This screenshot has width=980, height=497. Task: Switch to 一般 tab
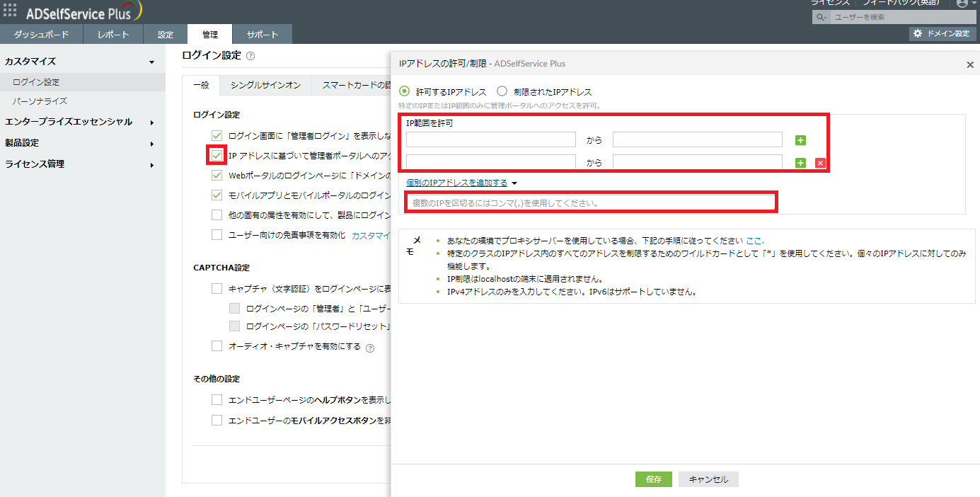201,85
